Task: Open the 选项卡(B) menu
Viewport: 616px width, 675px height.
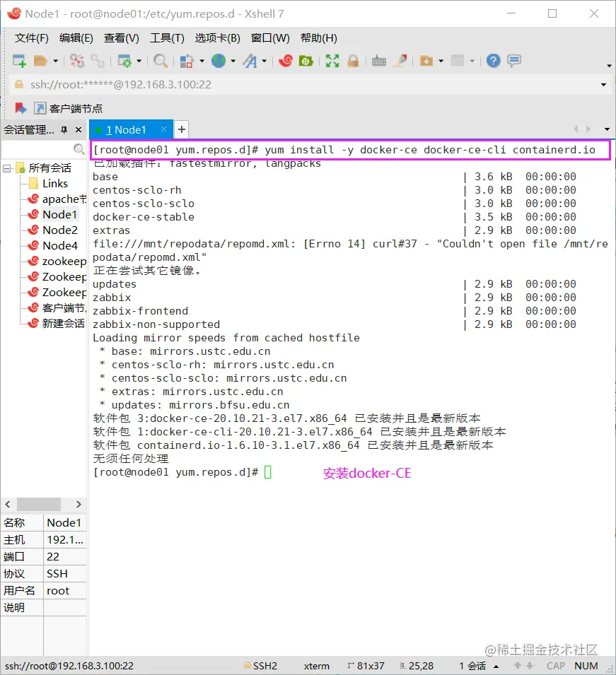Action: click(x=218, y=38)
